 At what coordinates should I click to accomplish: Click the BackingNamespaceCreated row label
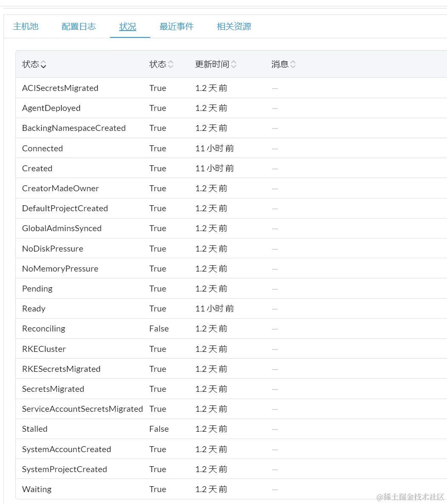[73, 128]
